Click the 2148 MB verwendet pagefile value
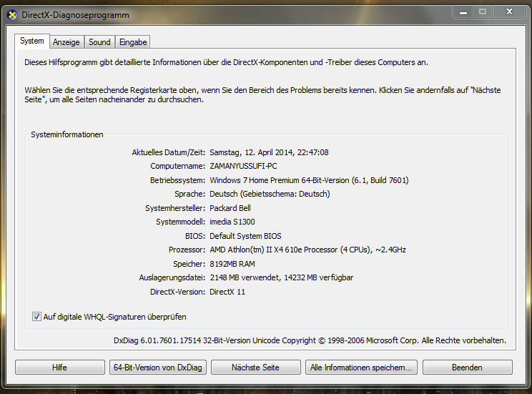This screenshot has height=394, width=532. [282, 277]
